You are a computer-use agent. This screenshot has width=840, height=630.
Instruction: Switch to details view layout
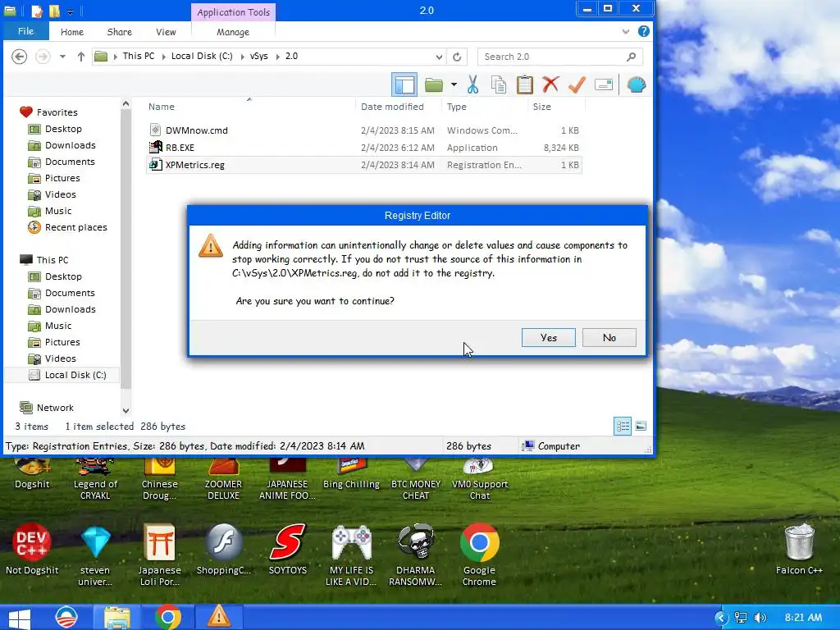tap(623, 427)
